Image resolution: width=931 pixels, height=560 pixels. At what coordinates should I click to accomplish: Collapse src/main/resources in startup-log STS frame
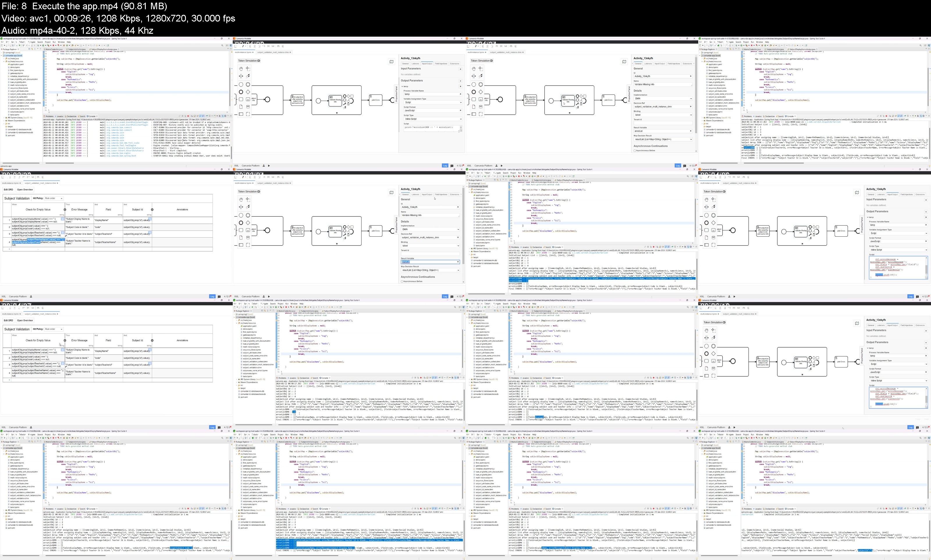(4, 62)
